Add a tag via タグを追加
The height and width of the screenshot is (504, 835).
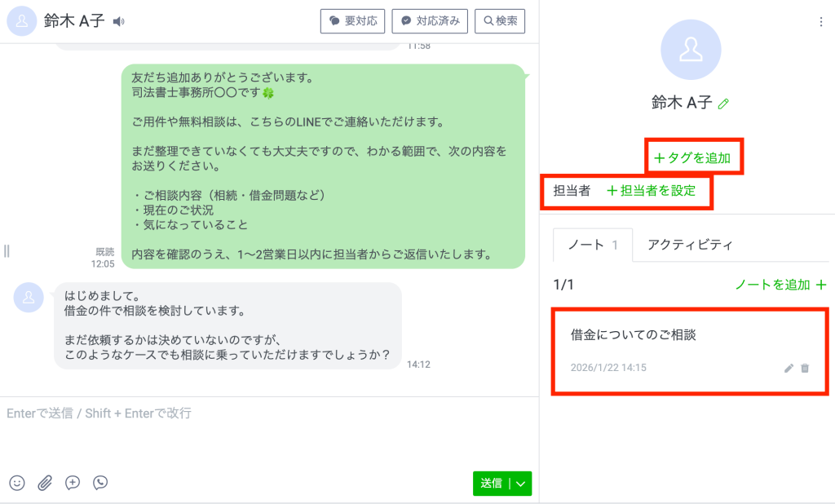coord(694,157)
